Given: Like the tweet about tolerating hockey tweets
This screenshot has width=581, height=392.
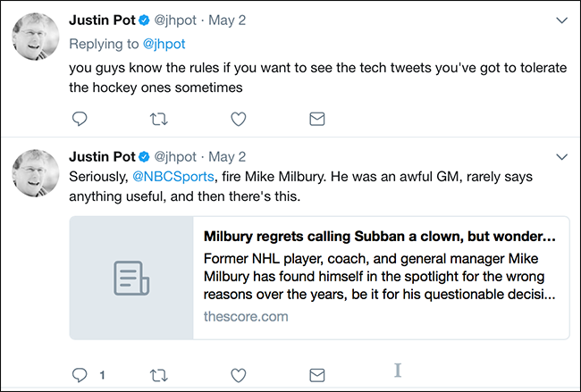Looking at the screenshot, I should pyautogui.click(x=238, y=119).
